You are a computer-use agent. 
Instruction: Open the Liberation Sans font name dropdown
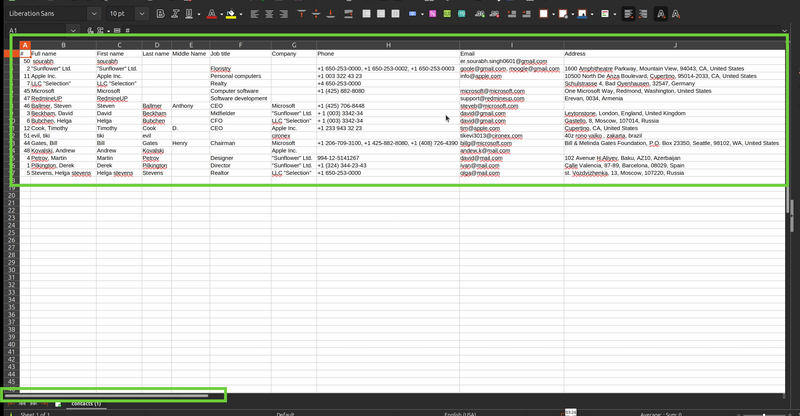click(93, 14)
